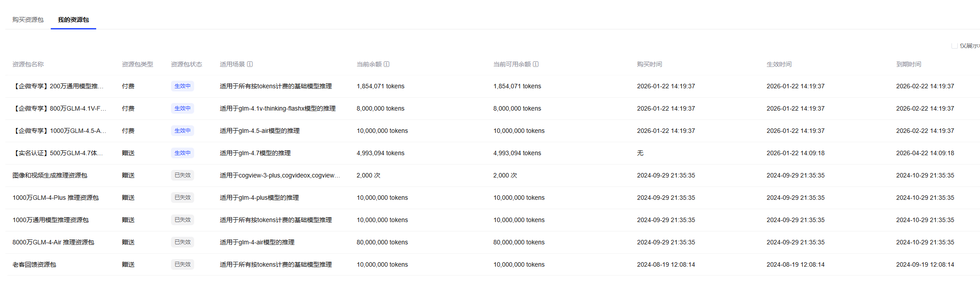
Task: Click 生效中 badge in 800万GLM-4.1V row
Action: coord(183,108)
